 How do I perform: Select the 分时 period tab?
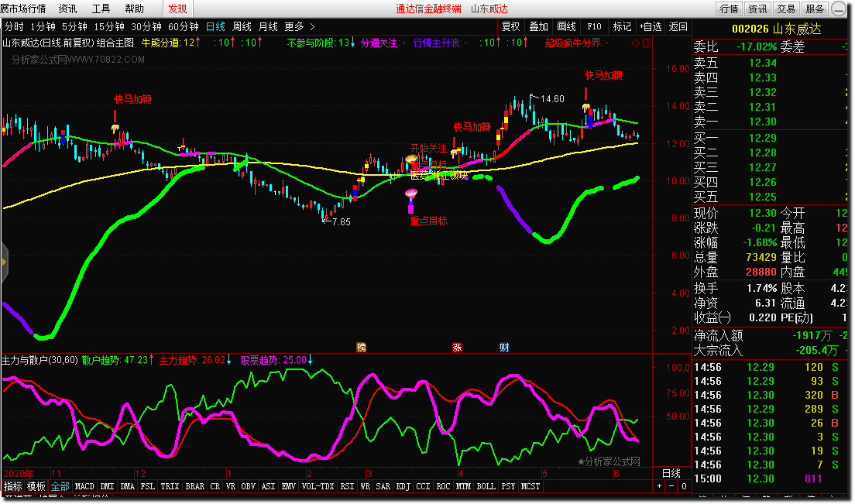click(14, 26)
